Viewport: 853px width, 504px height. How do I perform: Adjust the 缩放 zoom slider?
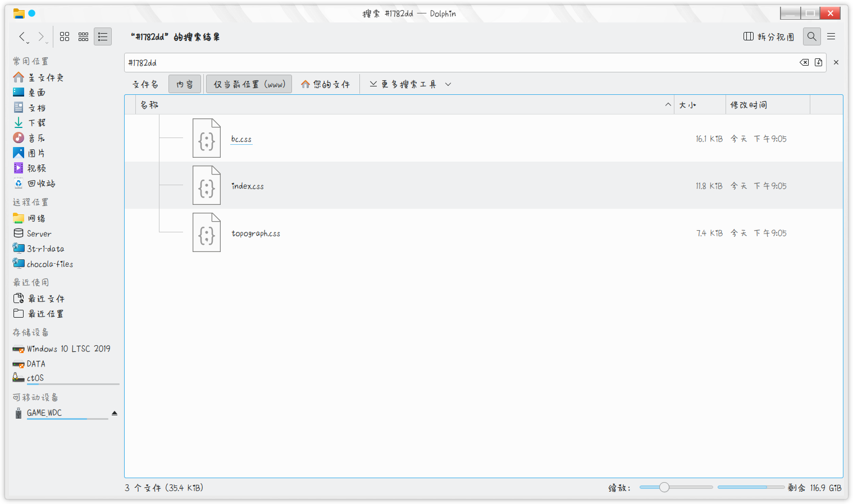(x=676, y=487)
